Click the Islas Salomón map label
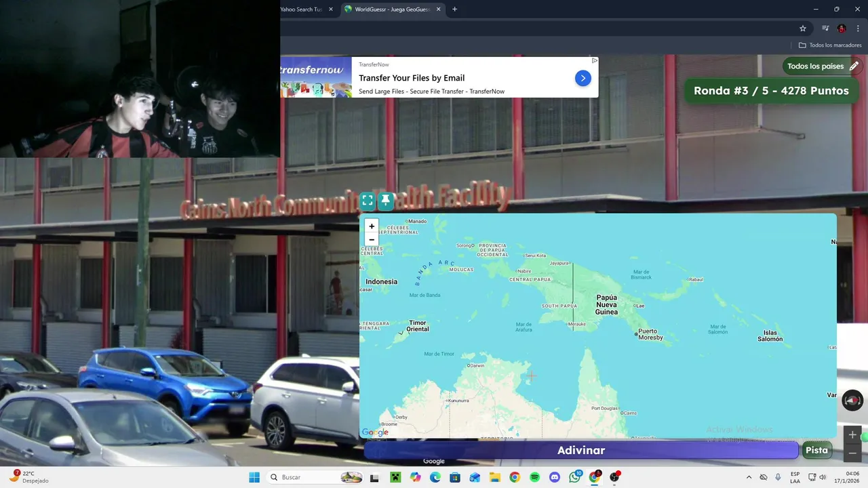Image resolution: width=868 pixels, height=488 pixels. (x=770, y=335)
